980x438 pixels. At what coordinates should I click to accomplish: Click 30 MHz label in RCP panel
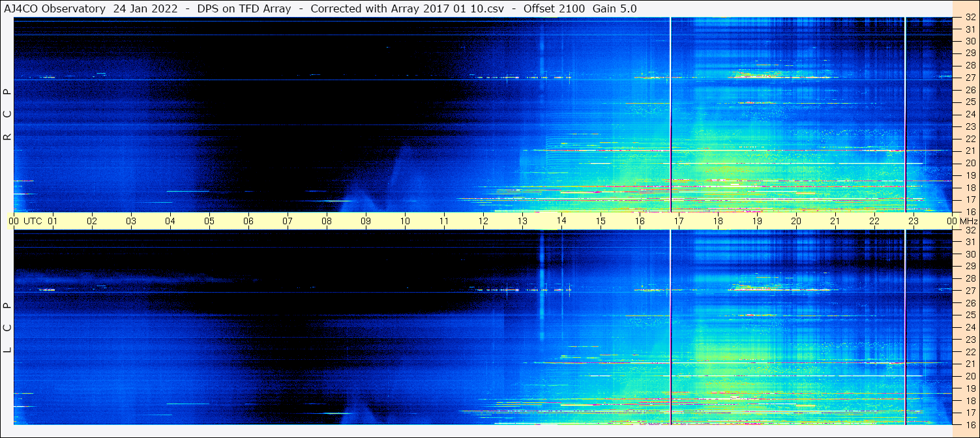tap(970, 41)
